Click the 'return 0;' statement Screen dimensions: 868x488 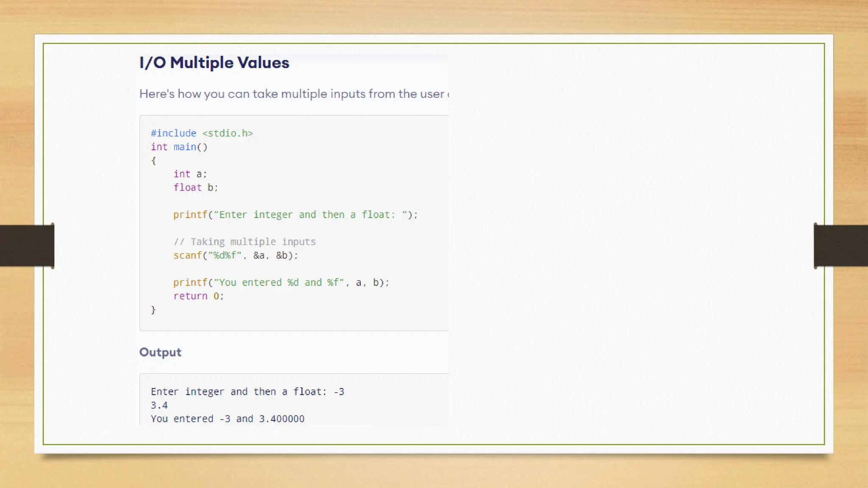198,296
